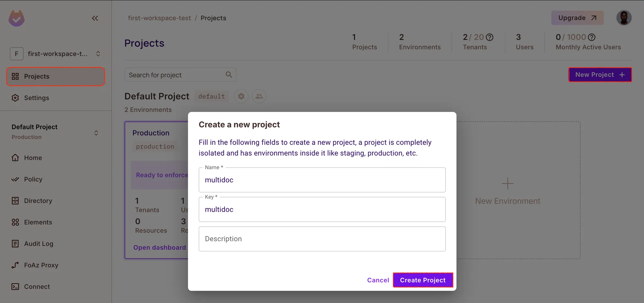Open project settings gear beside Default Project
The width and height of the screenshot is (644, 303).
tap(241, 96)
